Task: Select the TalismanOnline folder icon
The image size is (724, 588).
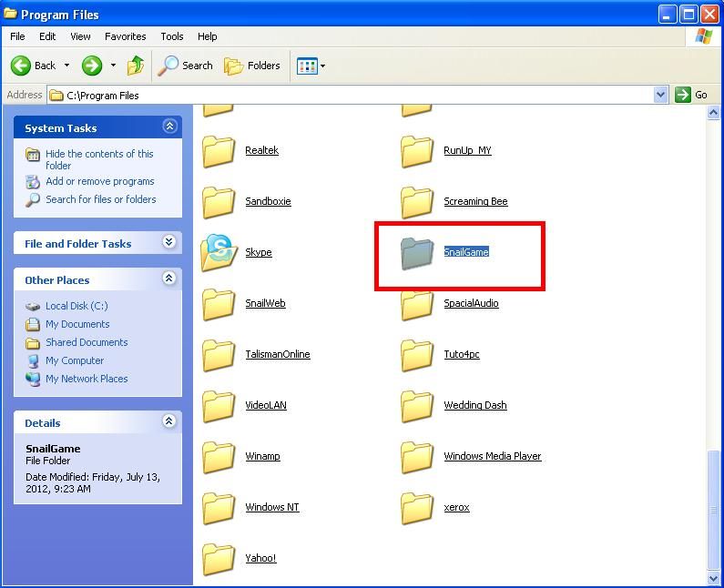Action: (x=219, y=355)
